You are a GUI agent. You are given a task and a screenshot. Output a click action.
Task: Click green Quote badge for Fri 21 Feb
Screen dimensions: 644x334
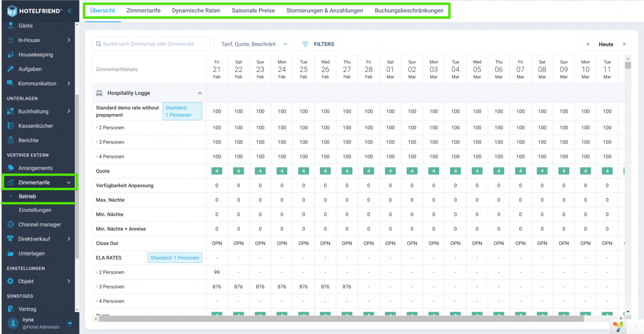point(217,171)
